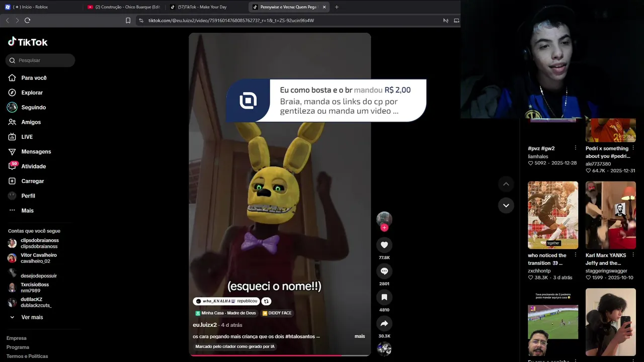Open creator avatar beside the video
Viewport: 644px width, 362px height.
[x=384, y=219]
